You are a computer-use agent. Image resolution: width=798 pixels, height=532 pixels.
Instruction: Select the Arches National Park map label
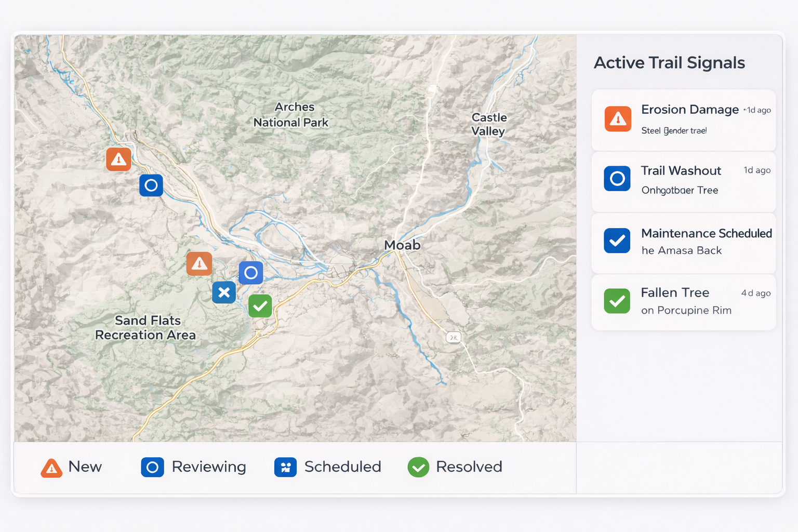pyautogui.click(x=291, y=115)
